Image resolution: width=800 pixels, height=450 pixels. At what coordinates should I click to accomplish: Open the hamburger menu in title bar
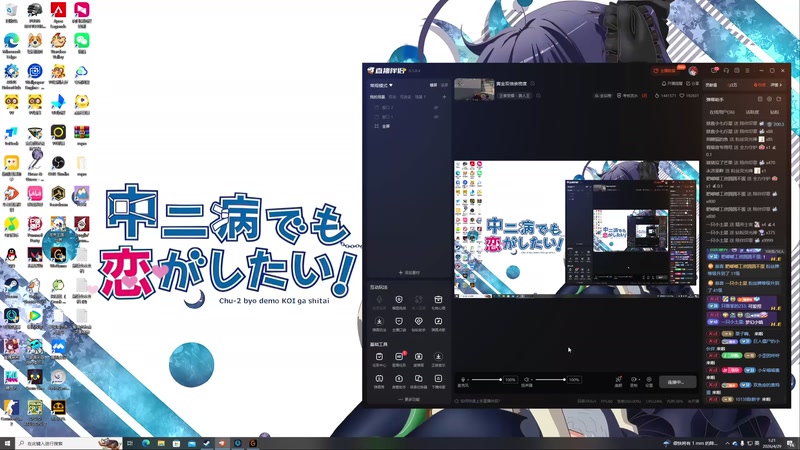coord(747,70)
